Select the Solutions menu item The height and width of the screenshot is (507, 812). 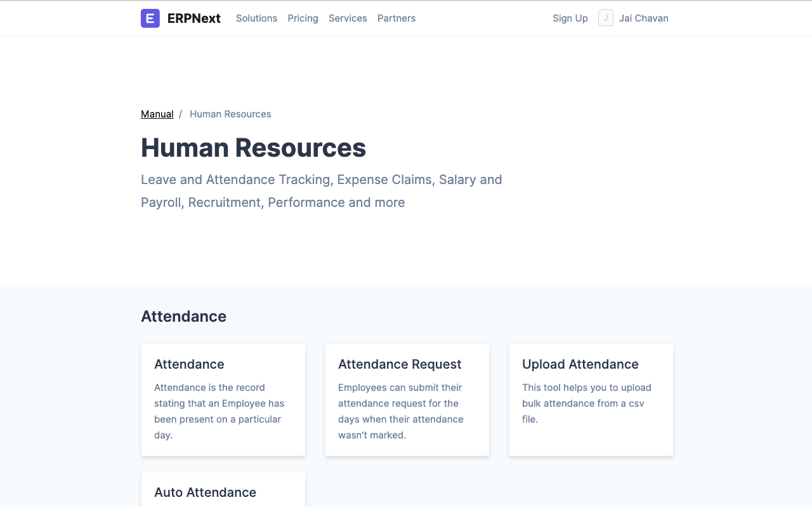(x=256, y=18)
